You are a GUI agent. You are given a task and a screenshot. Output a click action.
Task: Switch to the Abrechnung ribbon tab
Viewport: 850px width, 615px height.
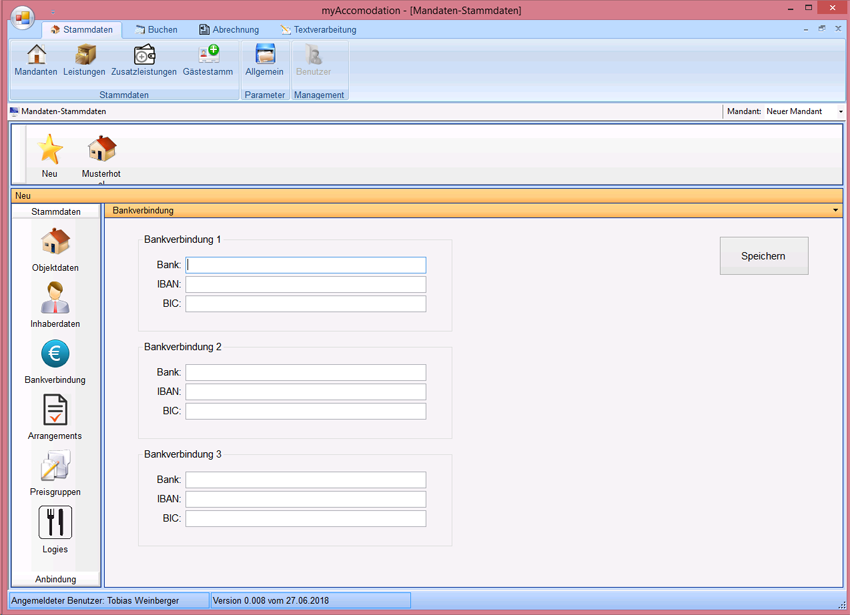(229, 30)
